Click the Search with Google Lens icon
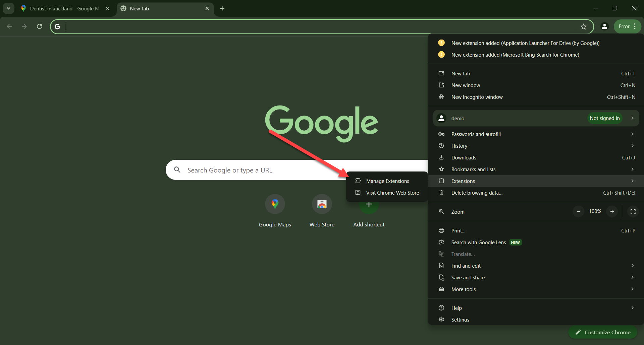This screenshot has width=644, height=345. (442, 242)
